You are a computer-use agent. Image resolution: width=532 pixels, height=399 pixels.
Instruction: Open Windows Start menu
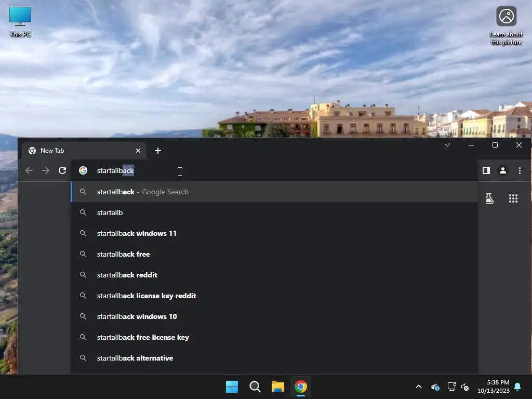coord(232,387)
